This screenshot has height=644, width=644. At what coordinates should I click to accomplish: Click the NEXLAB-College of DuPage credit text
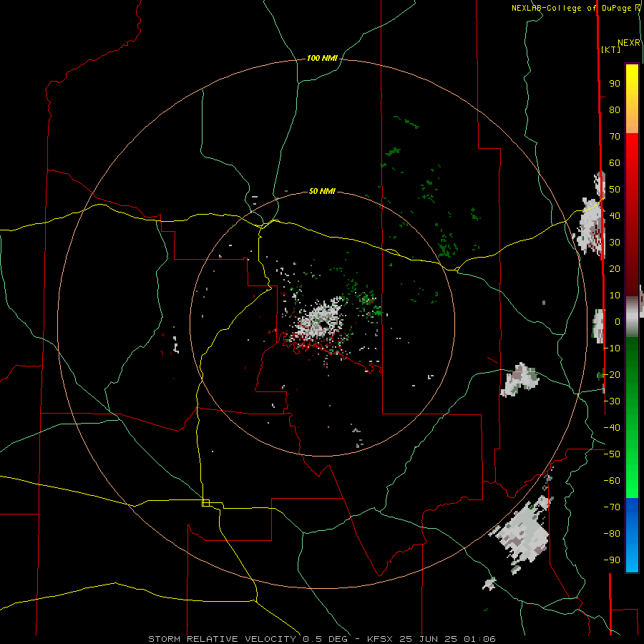click(571, 8)
